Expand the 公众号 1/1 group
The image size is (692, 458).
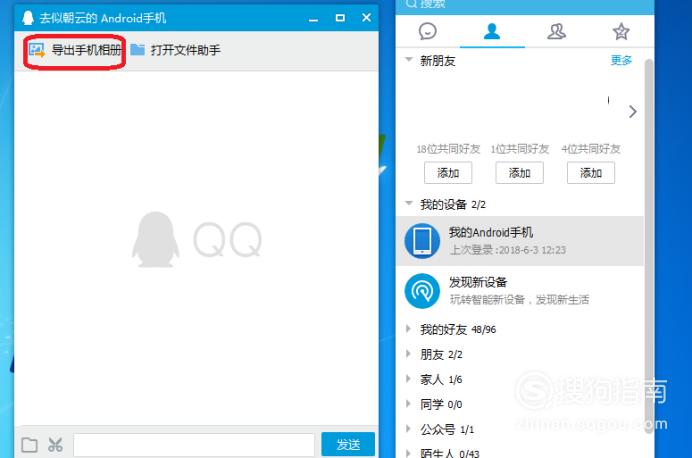coord(408,428)
